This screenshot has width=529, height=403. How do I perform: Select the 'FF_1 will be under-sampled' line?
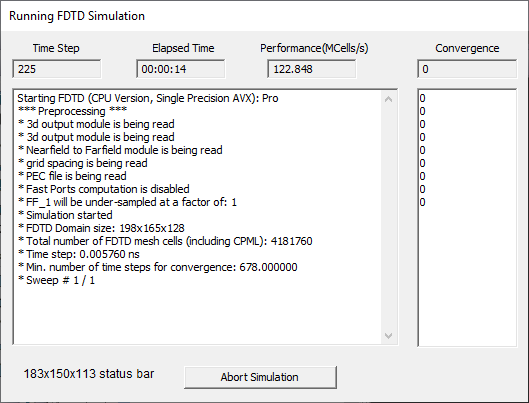(128, 202)
